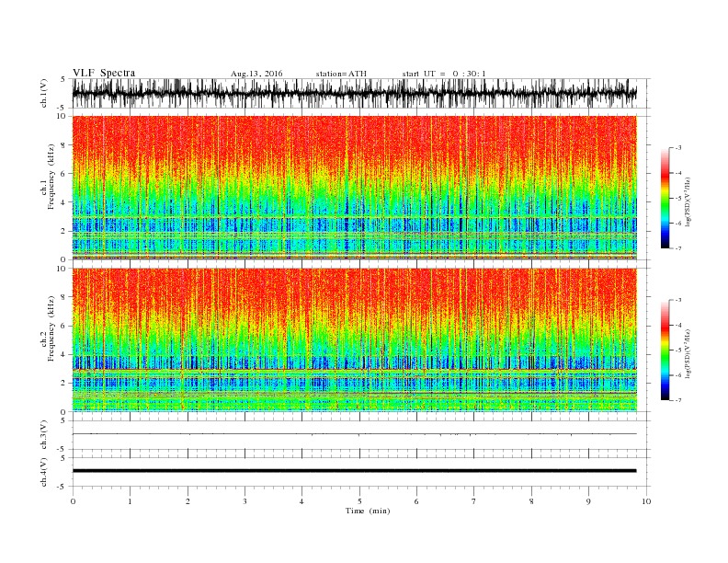The width and height of the screenshot is (728, 563).
Task: Click the 'VLF Spectra' title text
Action: pyautogui.click(x=104, y=73)
